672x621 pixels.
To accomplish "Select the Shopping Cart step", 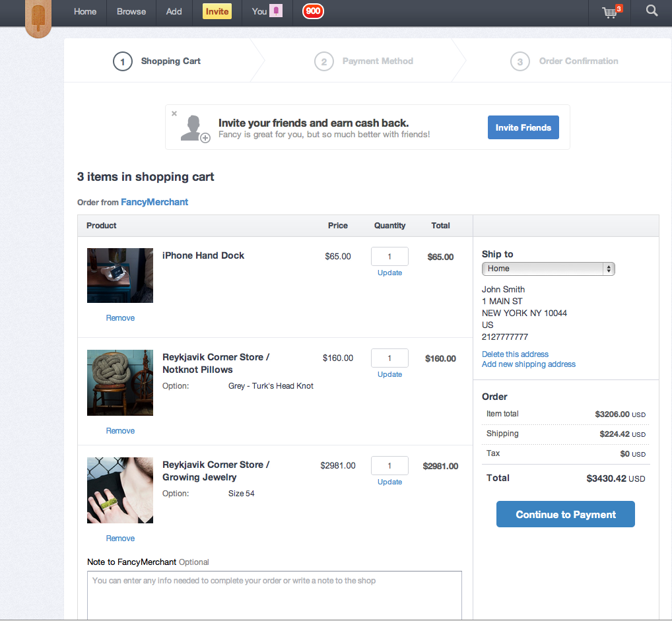I will (157, 61).
